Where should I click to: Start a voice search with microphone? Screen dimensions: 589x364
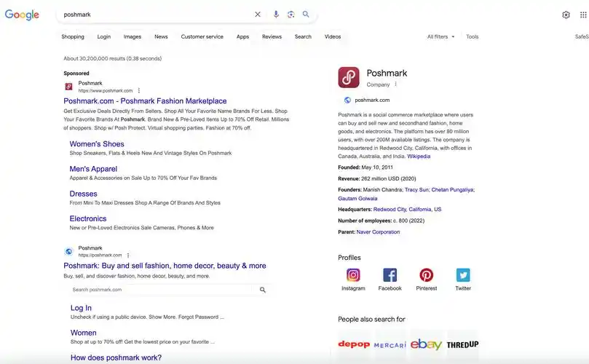tap(276, 15)
